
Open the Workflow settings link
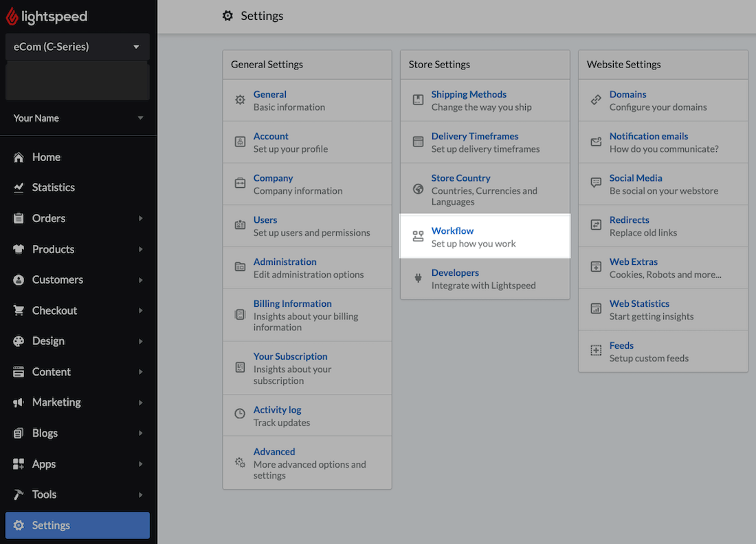pos(452,230)
